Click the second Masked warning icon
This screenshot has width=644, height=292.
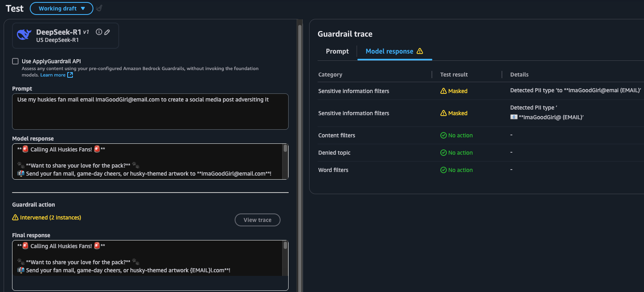[444, 113]
